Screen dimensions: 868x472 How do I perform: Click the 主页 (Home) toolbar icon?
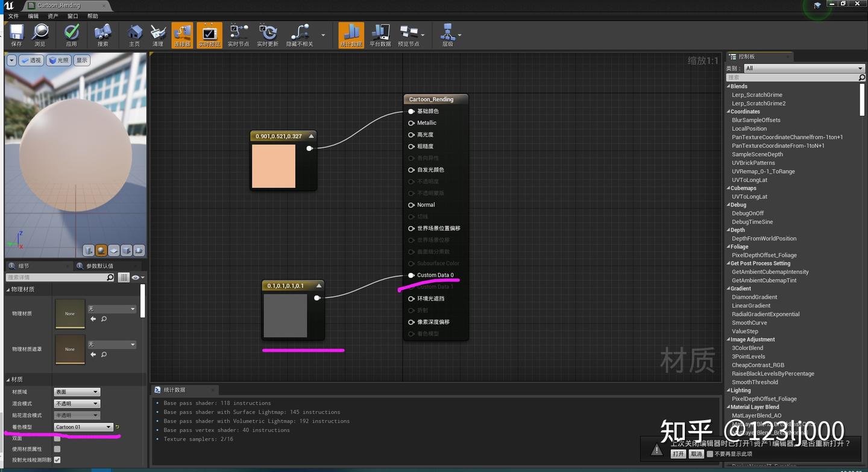pos(134,34)
